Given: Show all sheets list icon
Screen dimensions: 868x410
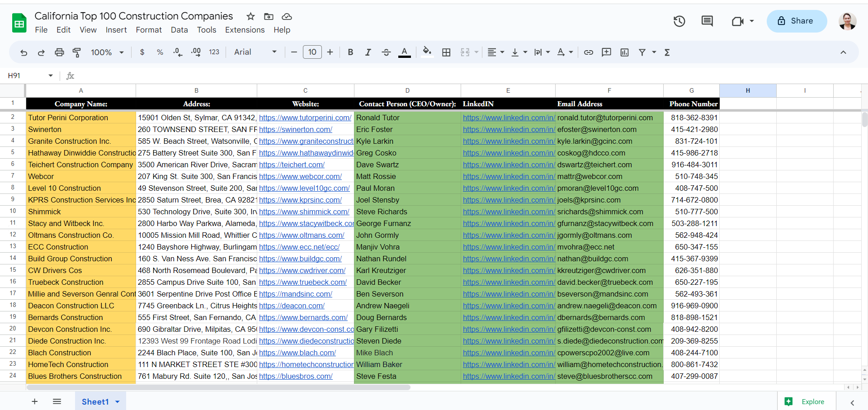Looking at the screenshot, I should (57, 401).
